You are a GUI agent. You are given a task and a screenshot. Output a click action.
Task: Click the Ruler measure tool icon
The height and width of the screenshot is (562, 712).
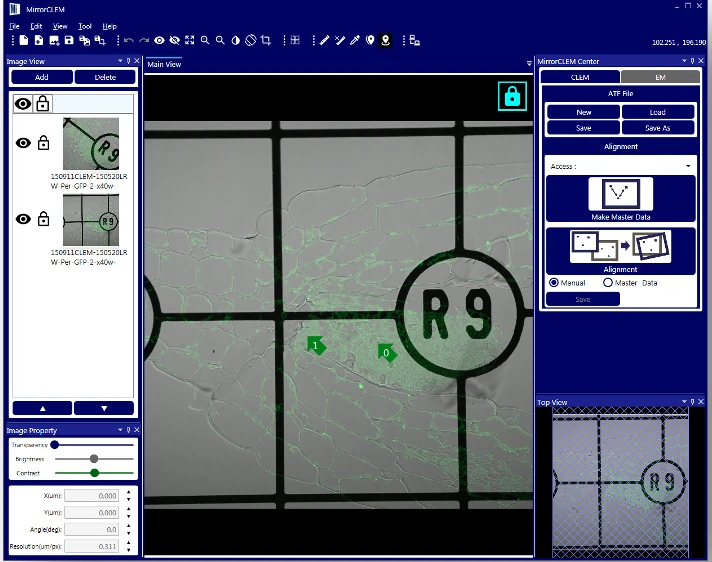(x=324, y=40)
